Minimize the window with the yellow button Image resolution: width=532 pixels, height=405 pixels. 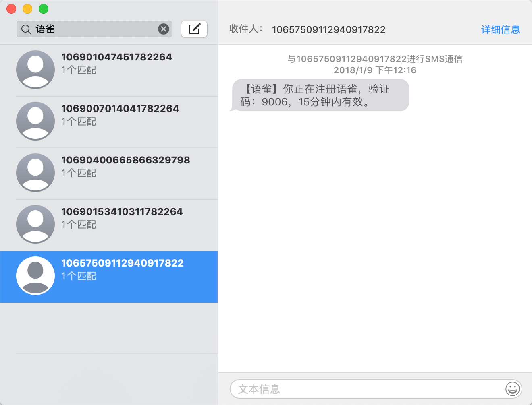click(x=27, y=9)
